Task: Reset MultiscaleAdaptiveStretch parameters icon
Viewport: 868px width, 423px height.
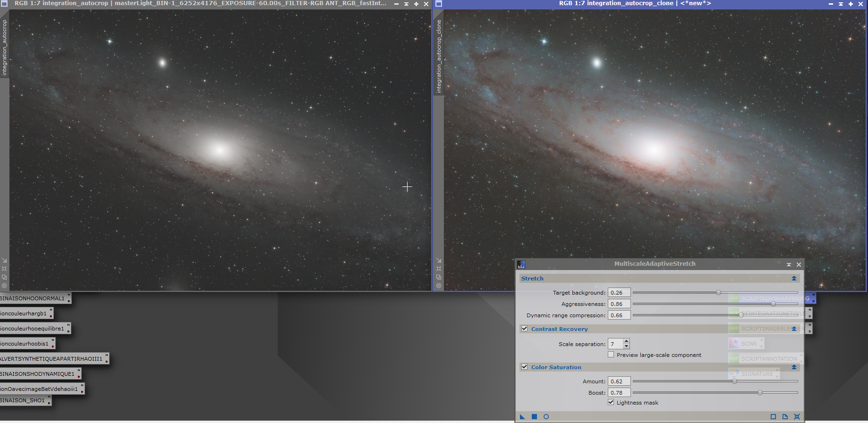Action: click(797, 416)
